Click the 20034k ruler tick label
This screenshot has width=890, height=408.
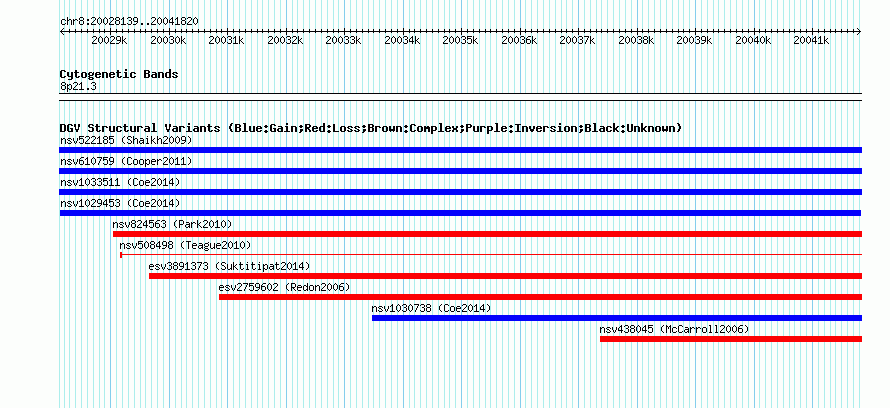402,41
